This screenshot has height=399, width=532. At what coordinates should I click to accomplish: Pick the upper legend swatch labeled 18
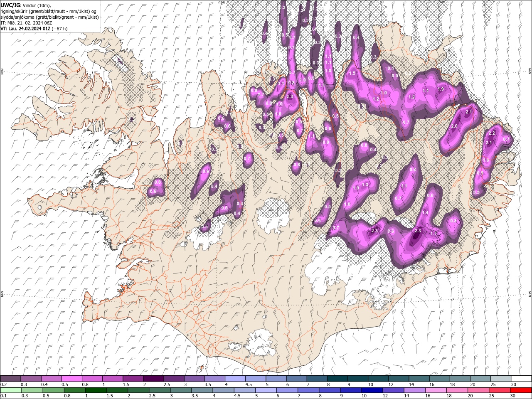460,379
